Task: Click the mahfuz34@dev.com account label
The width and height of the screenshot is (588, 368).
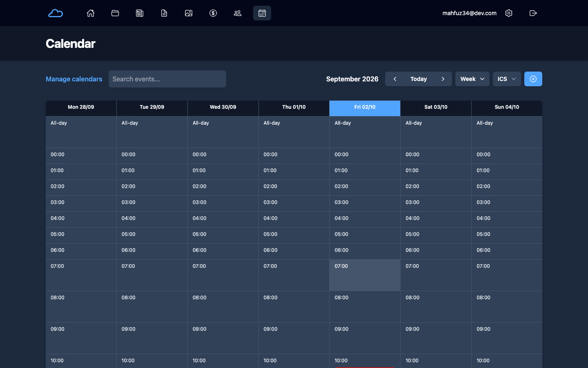Action: point(470,13)
